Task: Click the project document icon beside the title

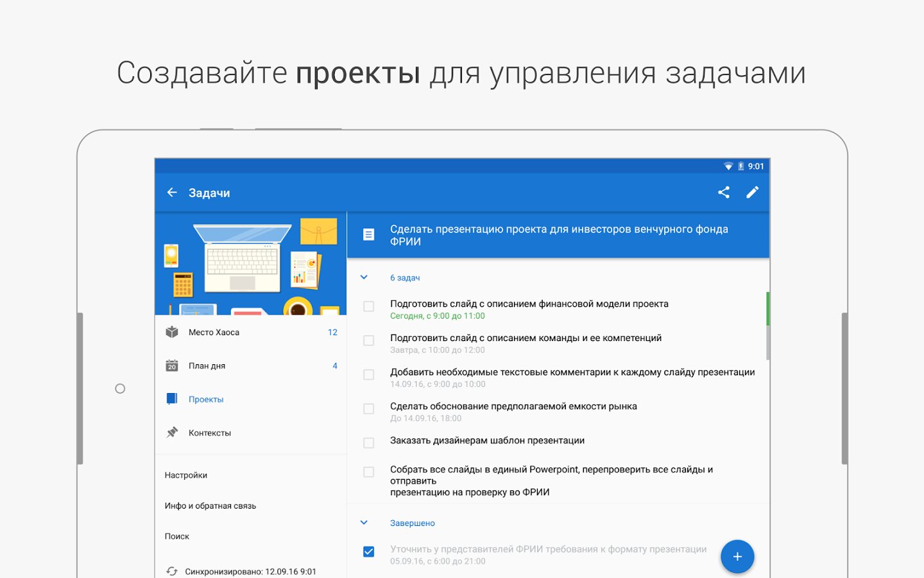Action: (369, 235)
